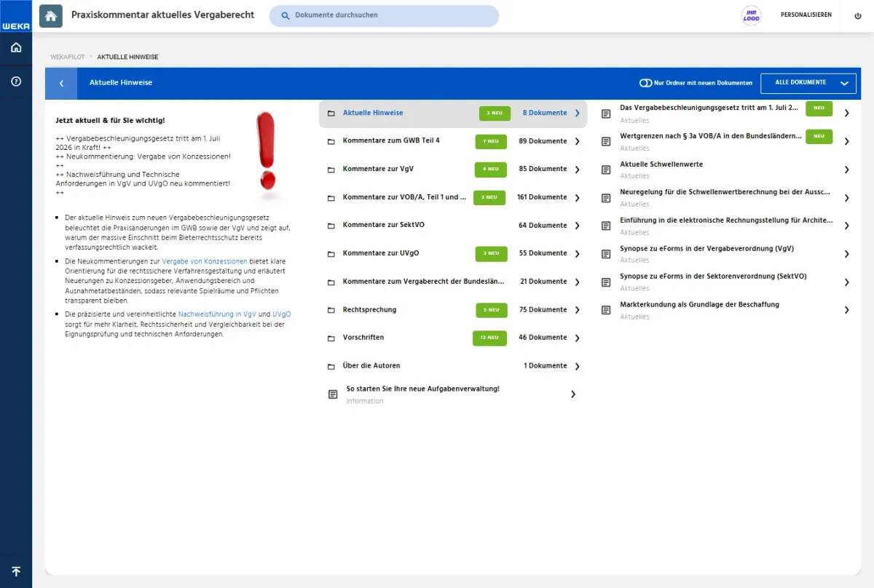
Task: Click the 3 NEU badge on Aktuelle Hinweise
Action: point(495,114)
